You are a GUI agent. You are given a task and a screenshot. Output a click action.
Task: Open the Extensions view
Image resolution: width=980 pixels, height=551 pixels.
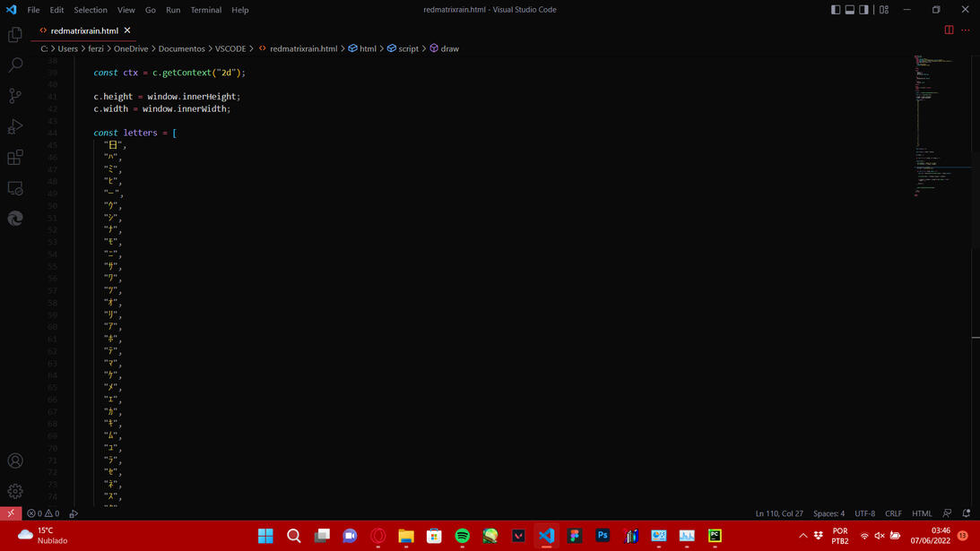pyautogui.click(x=15, y=158)
